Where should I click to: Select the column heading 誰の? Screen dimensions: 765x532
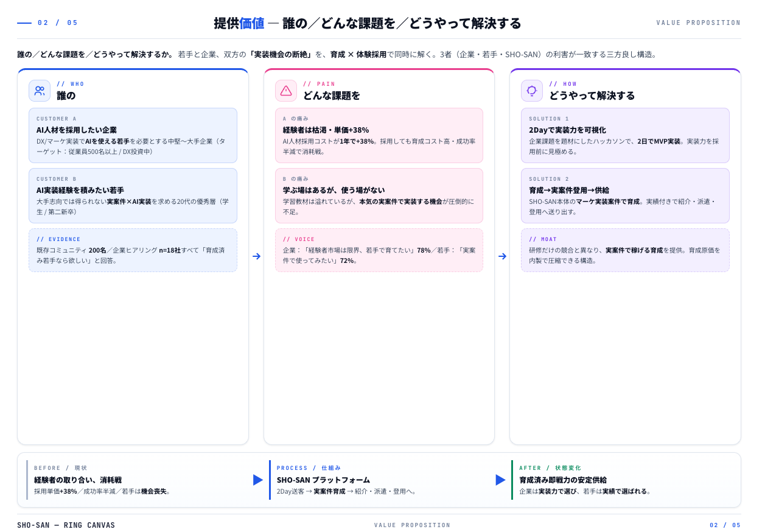point(66,96)
